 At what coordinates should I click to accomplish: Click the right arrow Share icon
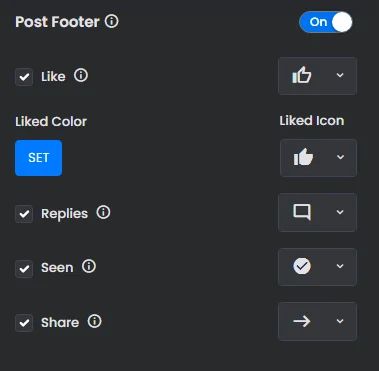(302, 321)
